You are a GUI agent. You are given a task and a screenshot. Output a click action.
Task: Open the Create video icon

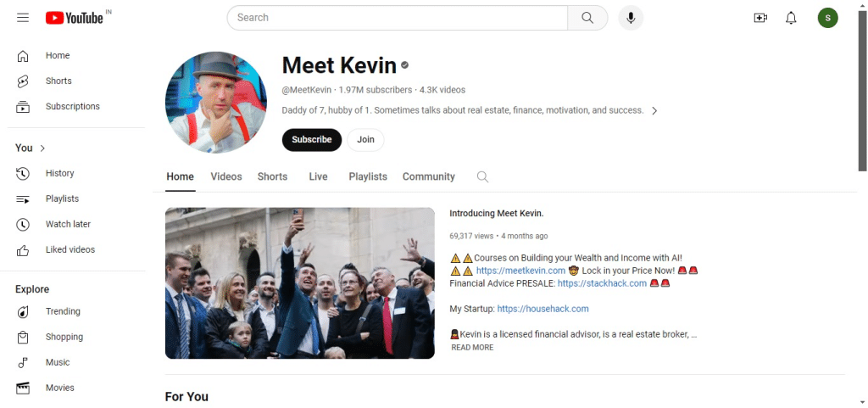pyautogui.click(x=760, y=18)
